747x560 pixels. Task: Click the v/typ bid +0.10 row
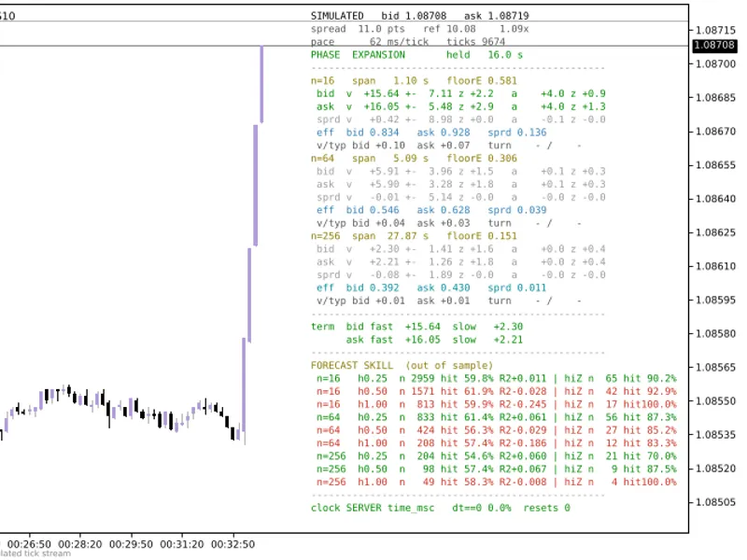449,146
